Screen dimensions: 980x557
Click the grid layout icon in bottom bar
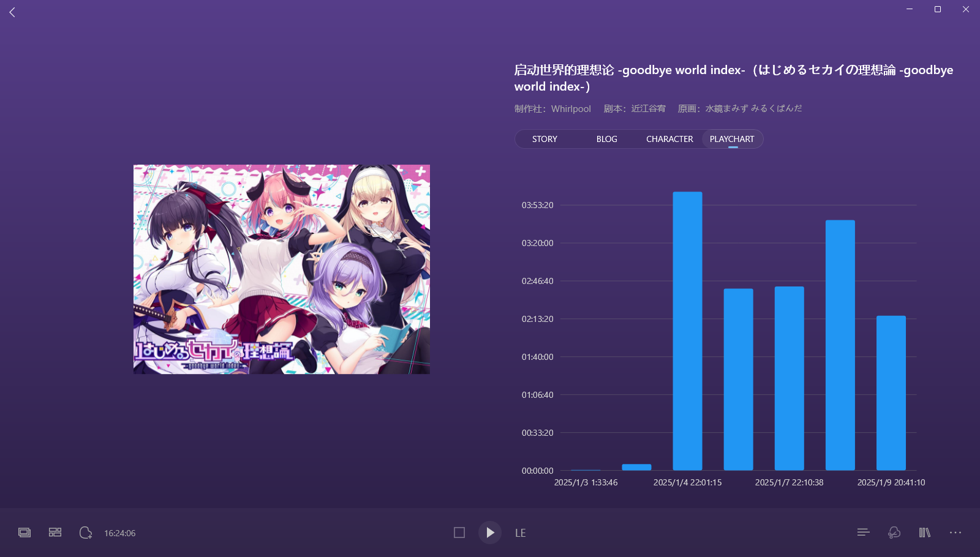click(55, 533)
